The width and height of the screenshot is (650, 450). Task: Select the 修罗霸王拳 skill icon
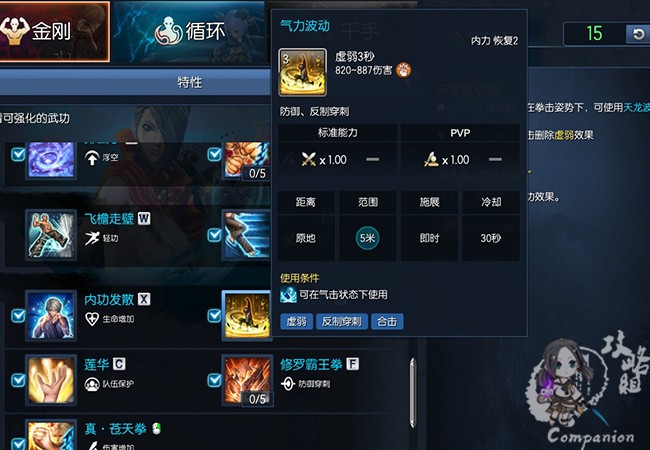(x=247, y=380)
